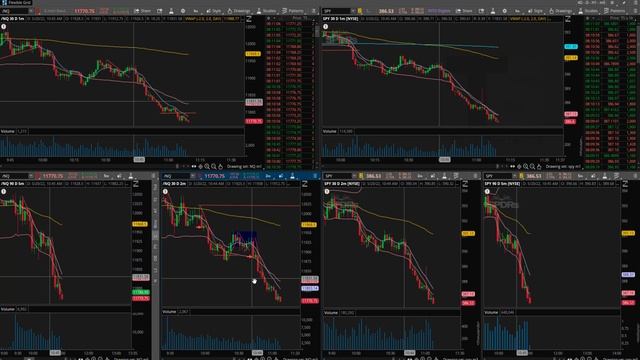Viewport: 640px width, 360px height.
Task: Click info icon on top-left /NQ 1m chart
Action: tap(4, 27)
